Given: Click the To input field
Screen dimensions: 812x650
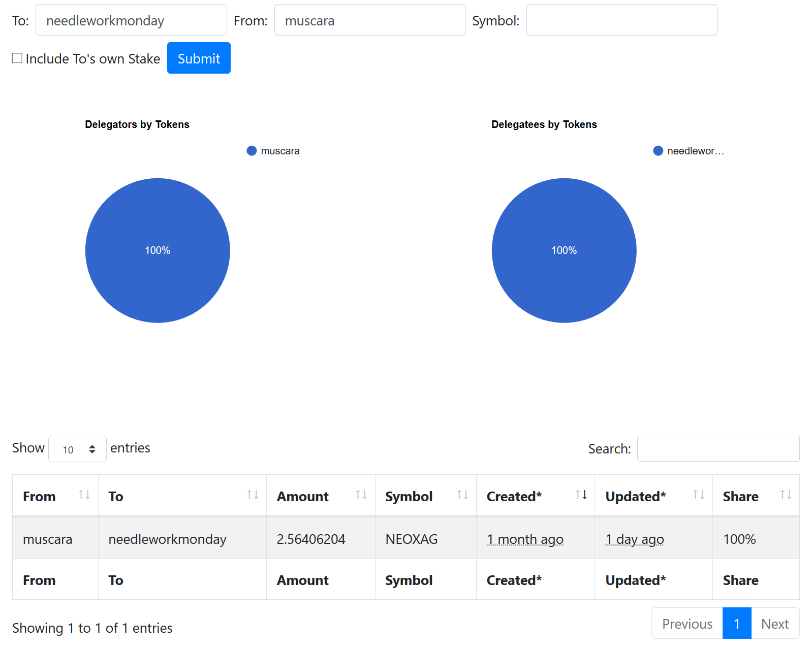Looking at the screenshot, I should click(131, 20).
